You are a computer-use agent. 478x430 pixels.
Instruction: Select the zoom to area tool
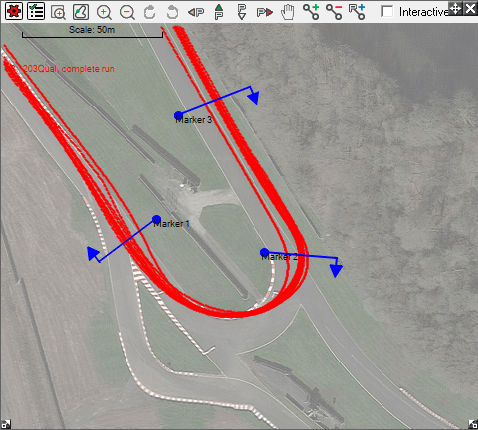pos(58,12)
